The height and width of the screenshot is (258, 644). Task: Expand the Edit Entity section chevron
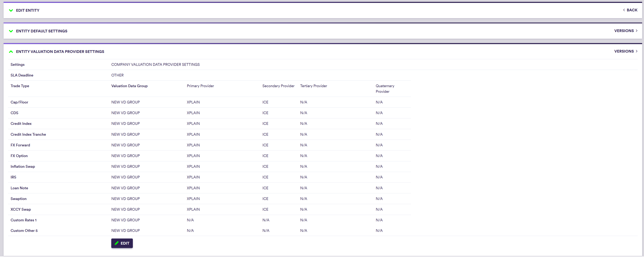point(11,11)
